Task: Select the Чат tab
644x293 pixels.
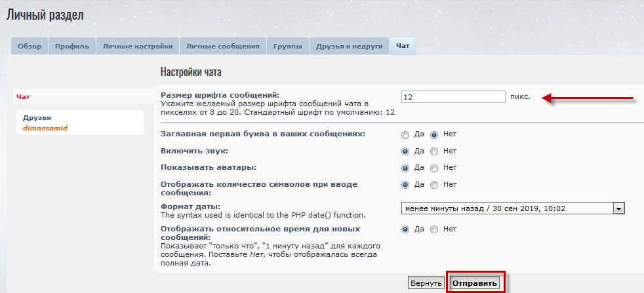Action: point(403,46)
